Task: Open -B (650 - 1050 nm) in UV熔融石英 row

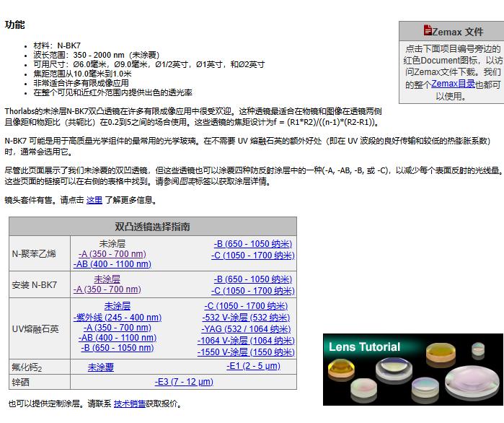Action: (118, 348)
